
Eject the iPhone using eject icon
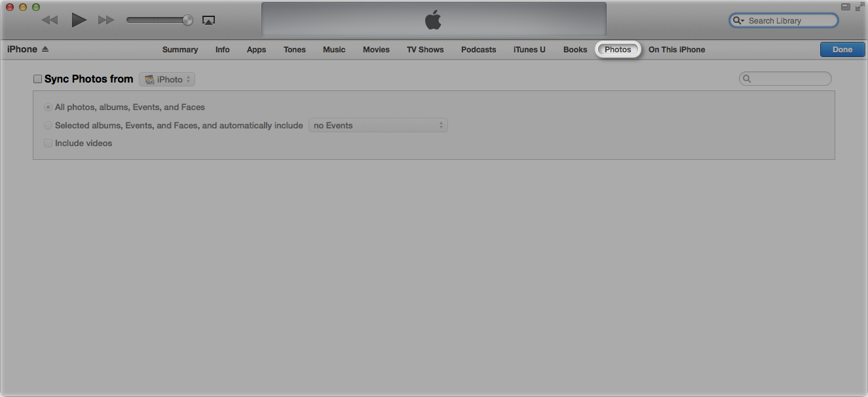(x=45, y=49)
